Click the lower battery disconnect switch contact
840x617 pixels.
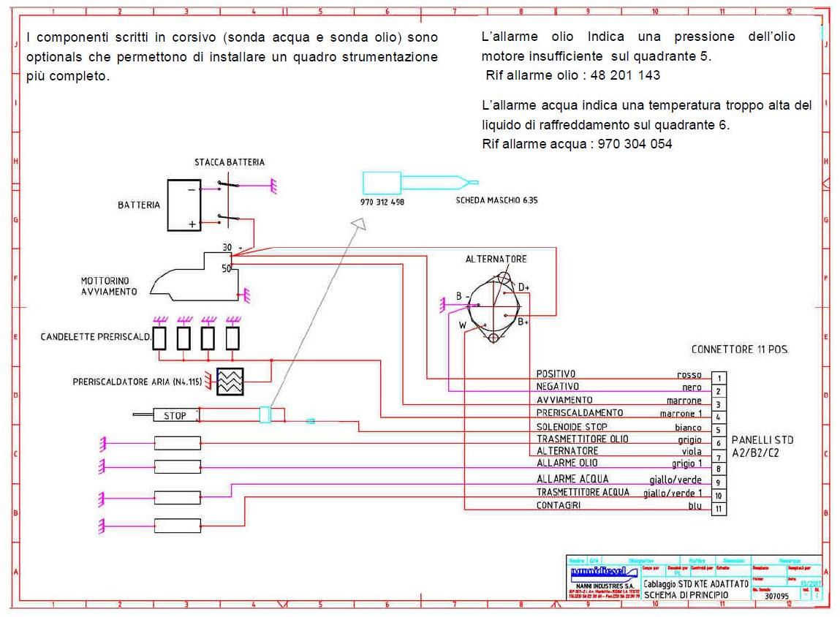tap(228, 219)
